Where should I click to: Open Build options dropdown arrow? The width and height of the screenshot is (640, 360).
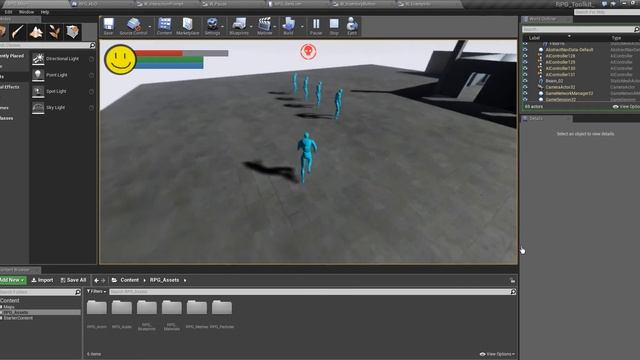[x=302, y=27]
